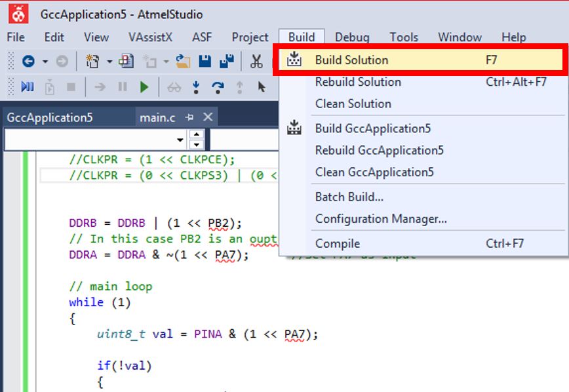The height and width of the screenshot is (392, 569).
Task: Click the greyed Step Out icon
Action: [x=239, y=87]
